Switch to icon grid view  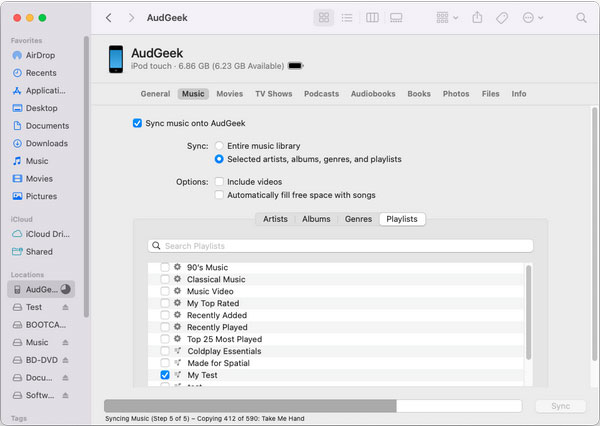[x=324, y=18]
